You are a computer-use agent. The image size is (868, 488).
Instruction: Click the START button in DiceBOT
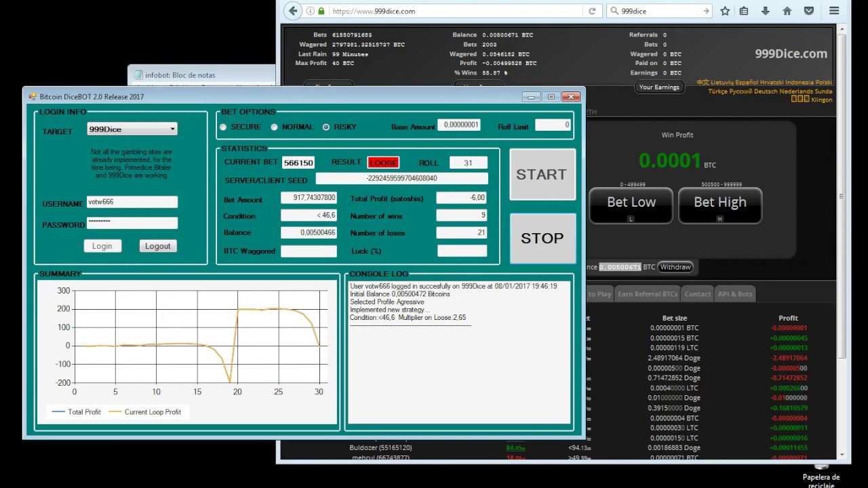coord(542,174)
